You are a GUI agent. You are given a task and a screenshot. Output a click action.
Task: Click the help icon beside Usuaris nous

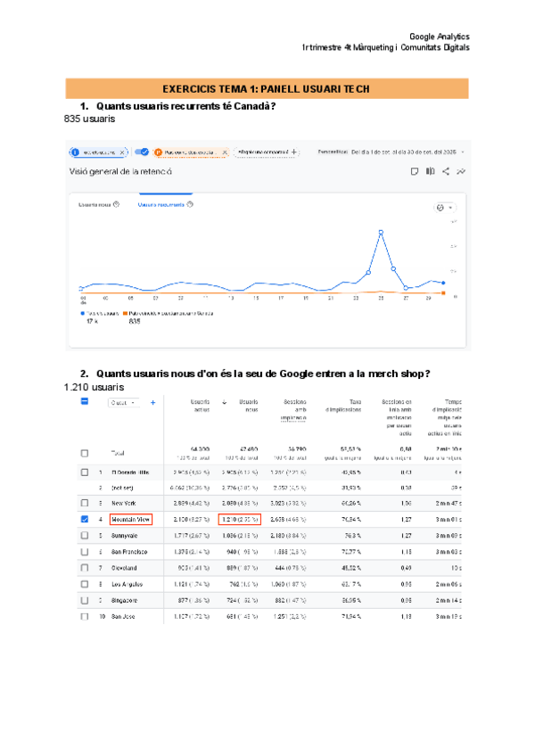pos(116,204)
